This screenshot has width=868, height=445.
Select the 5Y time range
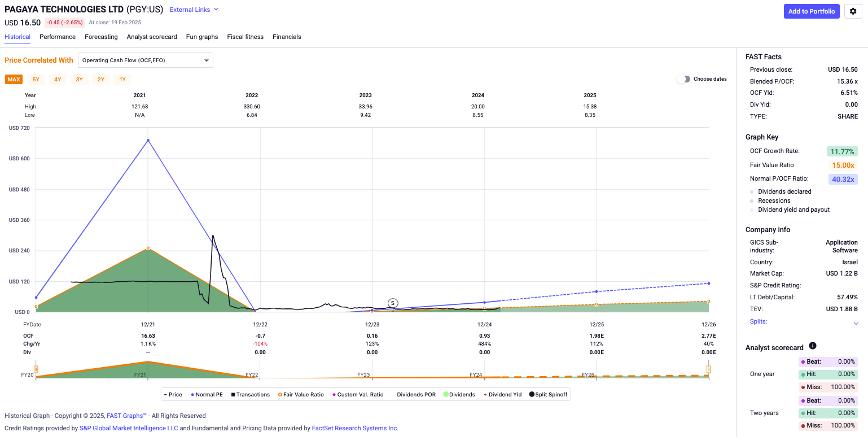[x=36, y=79]
